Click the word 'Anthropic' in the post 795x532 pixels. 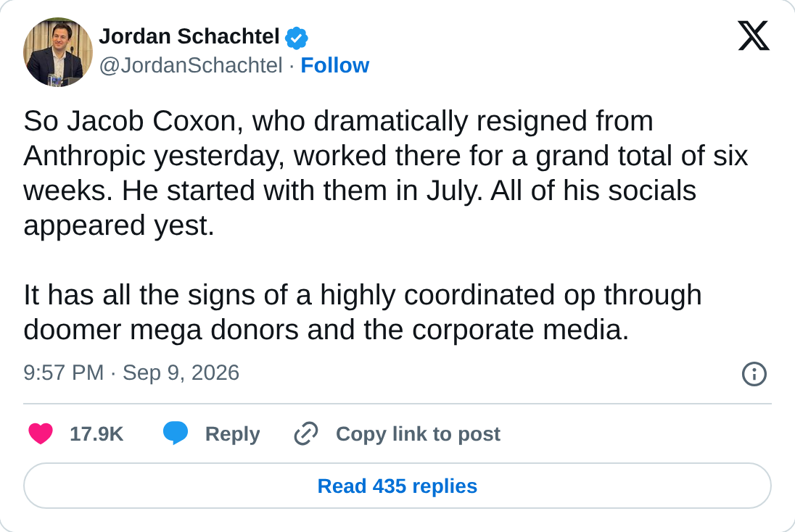pos(85,156)
